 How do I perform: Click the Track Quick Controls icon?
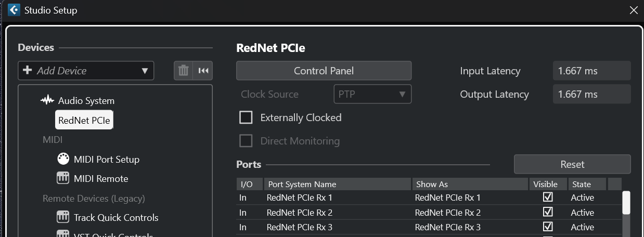click(x=63, y=217)
